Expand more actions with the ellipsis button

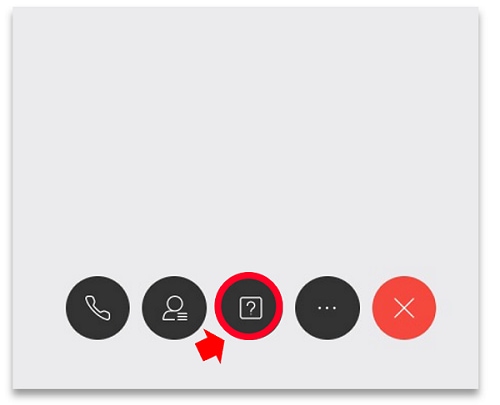327,307
